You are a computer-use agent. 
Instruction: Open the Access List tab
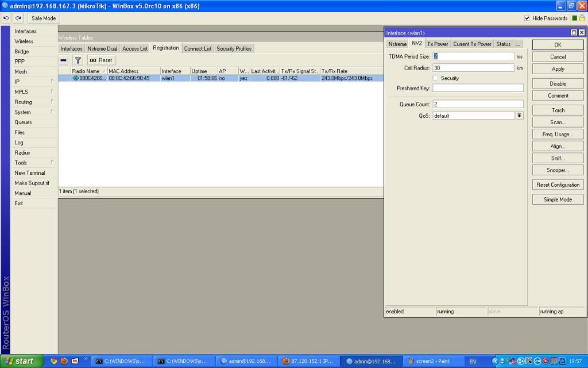[x=135, y=49]
